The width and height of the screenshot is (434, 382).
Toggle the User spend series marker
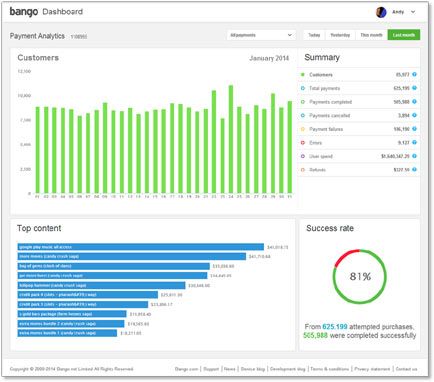[x=303, y=156]
